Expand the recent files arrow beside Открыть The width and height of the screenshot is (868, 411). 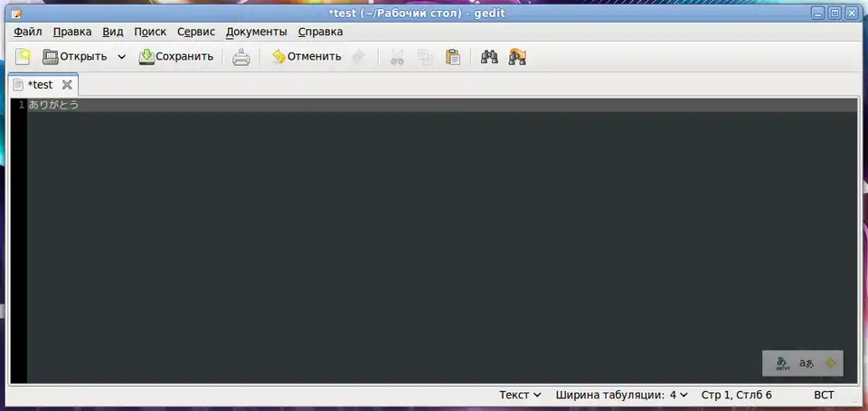point(122,57)
